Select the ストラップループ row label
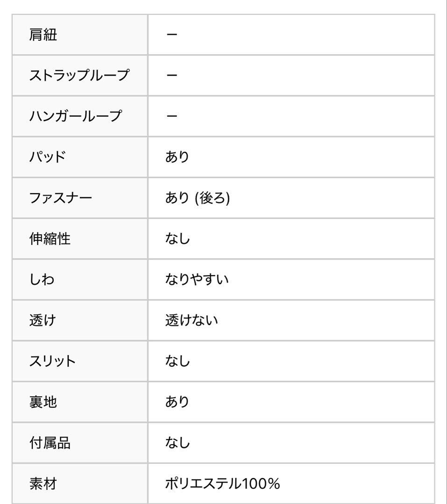The height and width of the screenshot is (504, 447). [79, 75]
